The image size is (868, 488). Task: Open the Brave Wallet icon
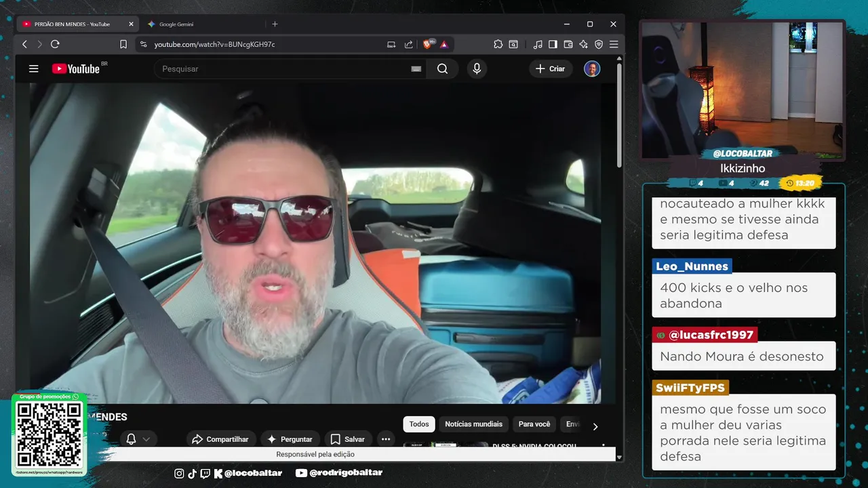(568, 44)
